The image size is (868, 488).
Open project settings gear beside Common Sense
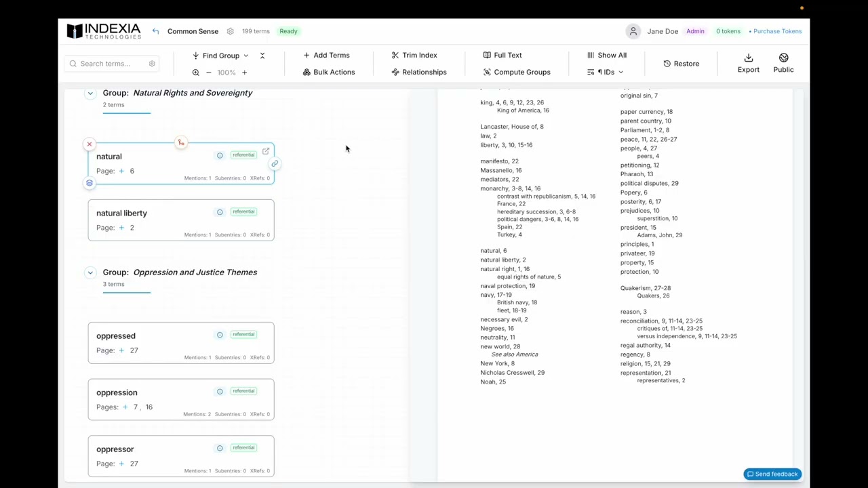(x=231, y=31)
